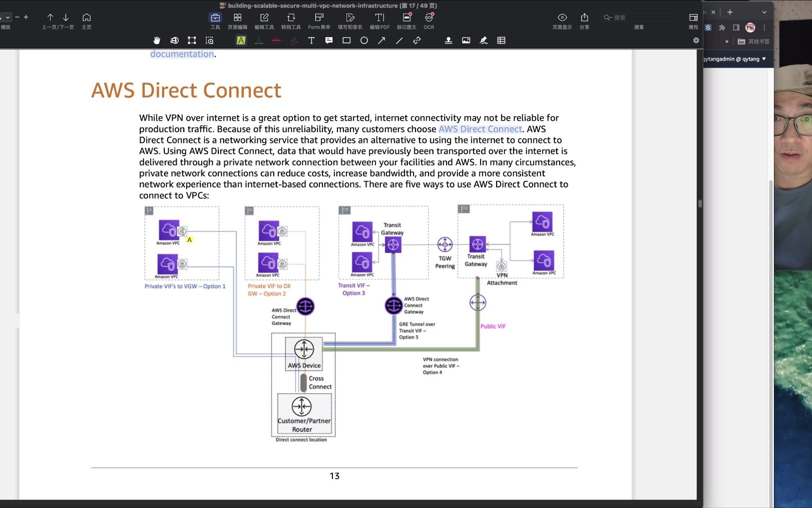Select the magnifier zoom-area tool
812x508 pixels.
point(209,41)
